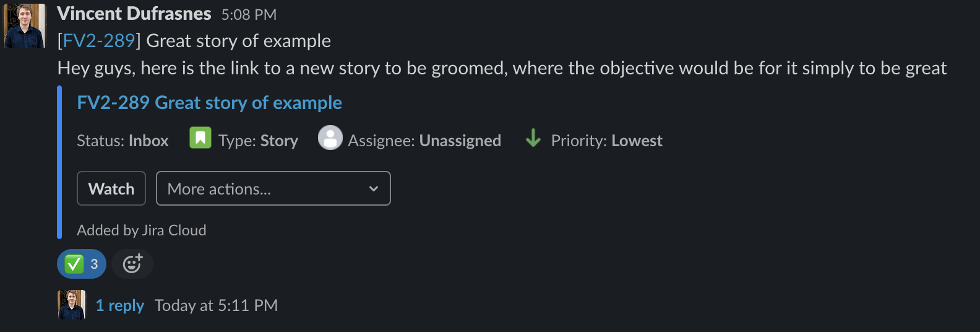Click the green Story type bookmark icon
The height and width of the screenshot is (332, 980).
[200, 138]
